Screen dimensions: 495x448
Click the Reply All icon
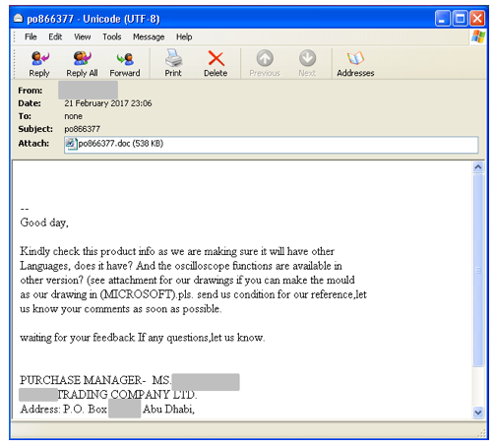point(82,64)
